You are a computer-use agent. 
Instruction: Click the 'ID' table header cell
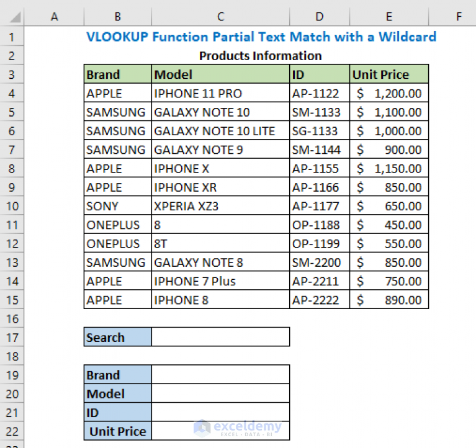[320, 74]
